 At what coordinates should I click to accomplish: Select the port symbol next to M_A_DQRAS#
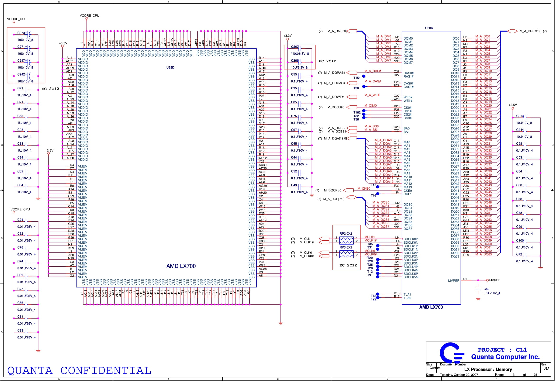[352, 73]
